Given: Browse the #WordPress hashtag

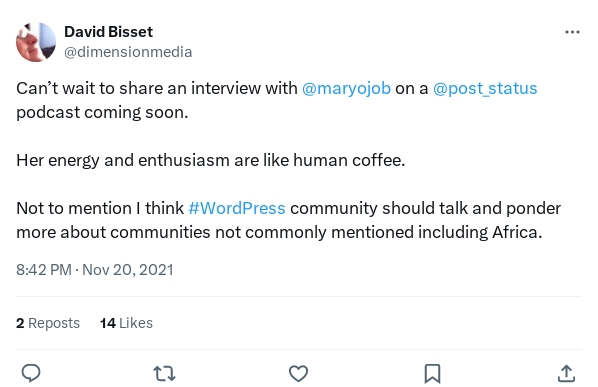Looking at the screenshot, I should (237, 209).
